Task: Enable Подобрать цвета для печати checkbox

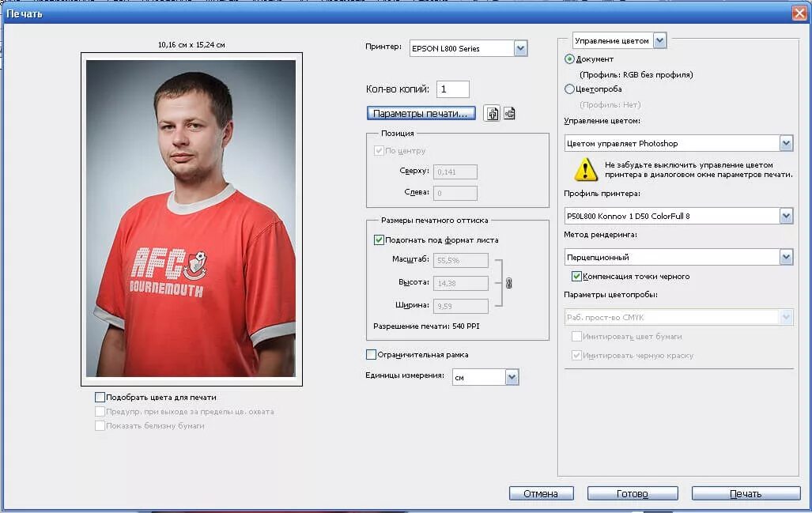Action: pyautogui.click(x=100, y=397)
